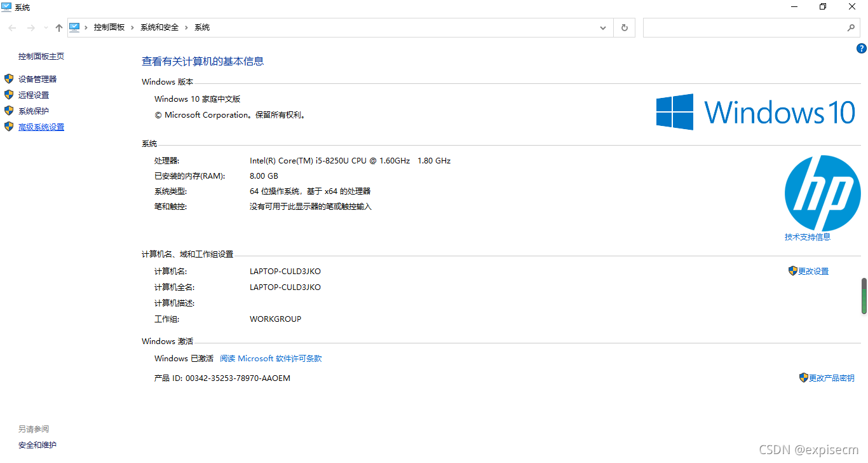Open Device Manager link (设备管理器)
The height and width of the screenshot is (463, 868).
tap(37, 79)
